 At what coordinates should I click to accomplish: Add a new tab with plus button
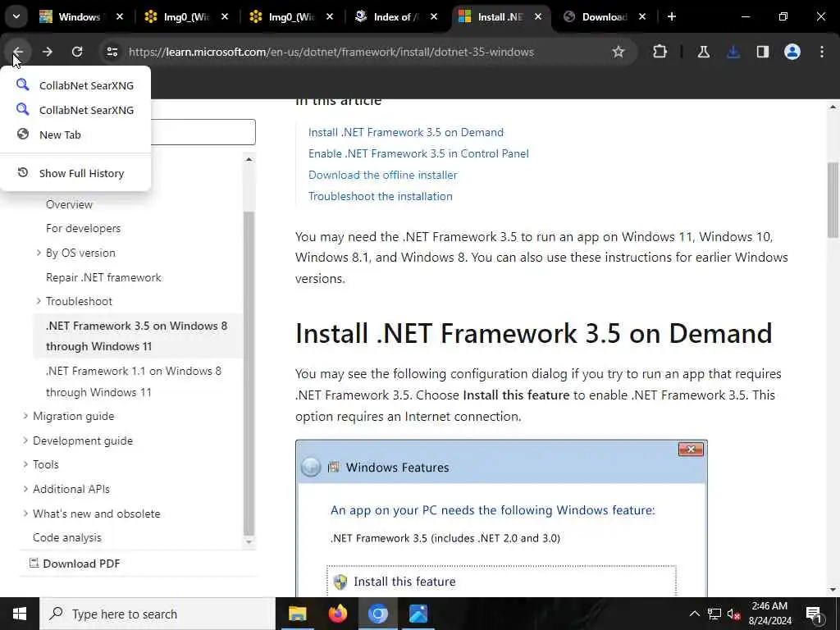[671, 16]
